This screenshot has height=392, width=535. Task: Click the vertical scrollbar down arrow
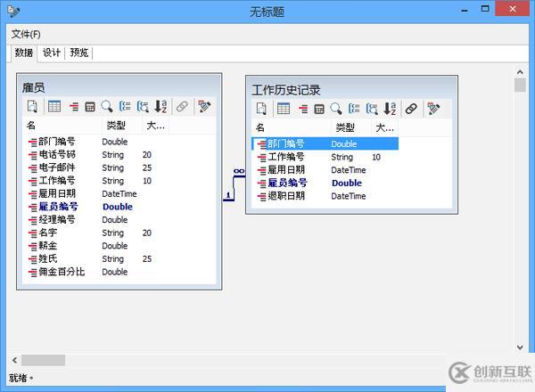pyautogui.click(x=520, y=347)
